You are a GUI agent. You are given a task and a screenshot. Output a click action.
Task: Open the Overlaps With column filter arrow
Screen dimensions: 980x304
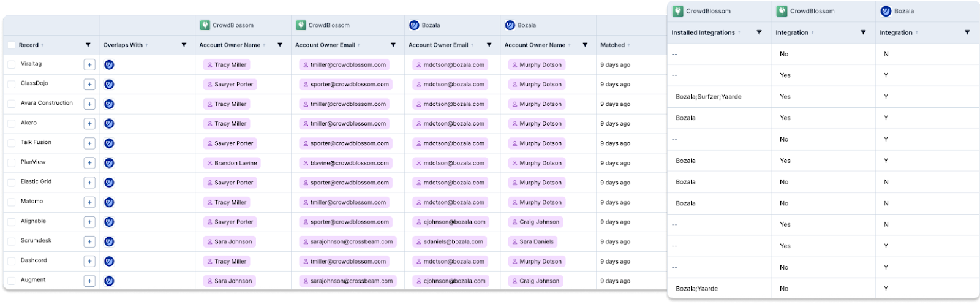click(184, 45)
